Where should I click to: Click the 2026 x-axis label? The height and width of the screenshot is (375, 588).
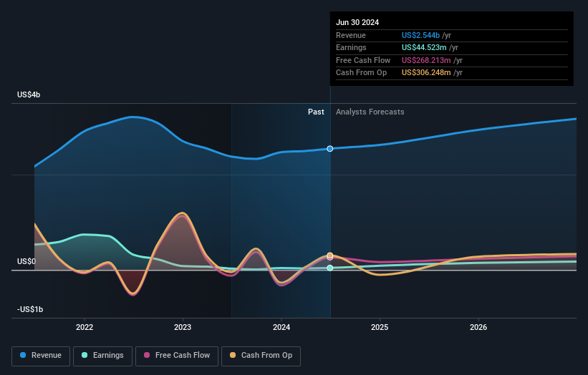point(478,328)
